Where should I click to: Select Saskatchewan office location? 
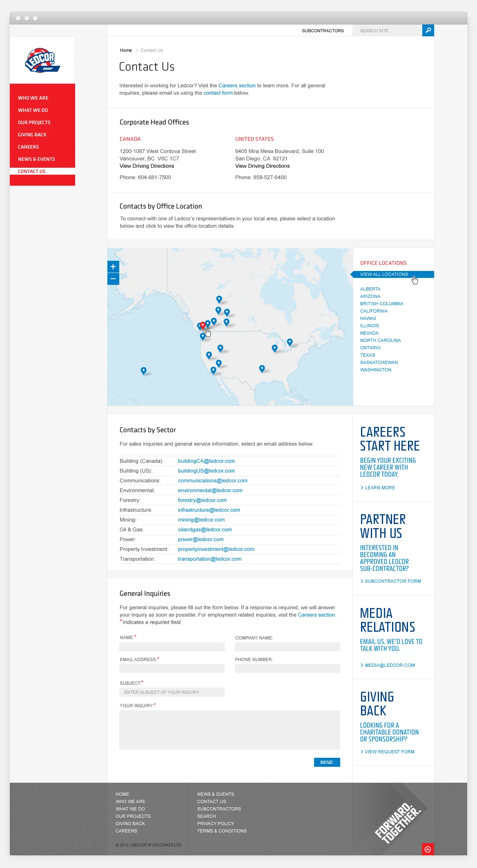point(379,362)
